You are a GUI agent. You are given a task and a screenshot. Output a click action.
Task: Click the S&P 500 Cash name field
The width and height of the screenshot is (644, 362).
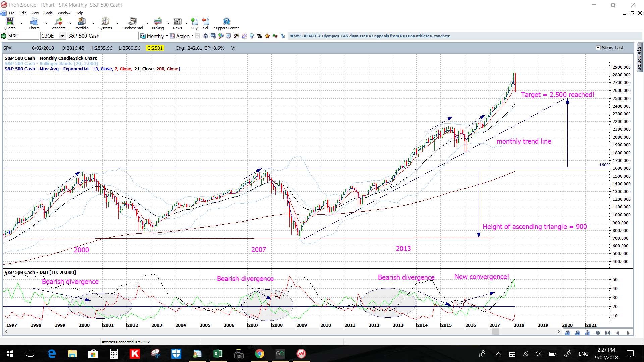pyautogui.click(x=103, y=36)
